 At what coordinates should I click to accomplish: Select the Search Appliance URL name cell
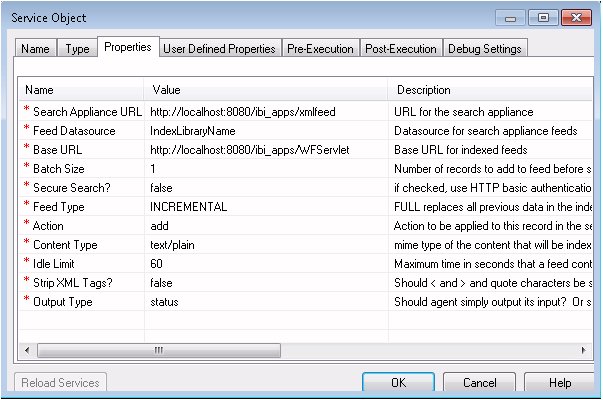coord(82,112)
